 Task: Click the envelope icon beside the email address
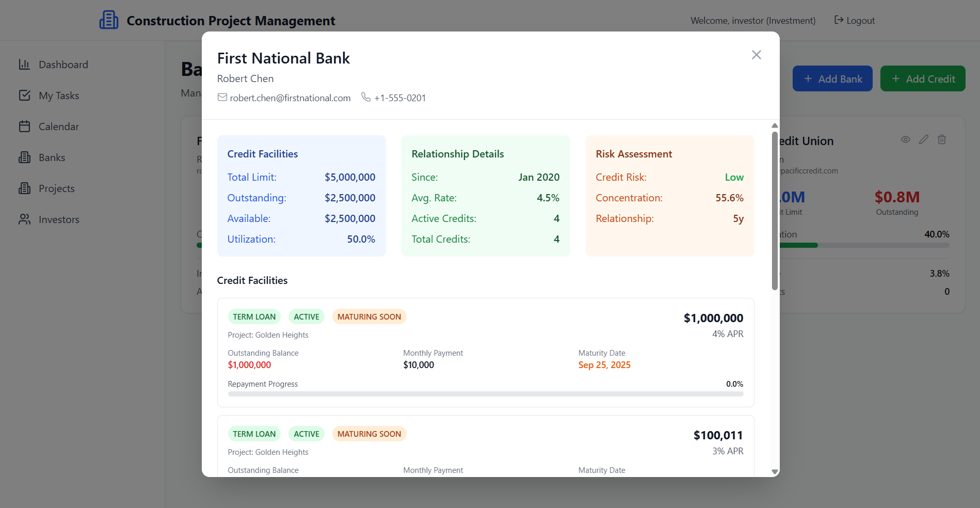click(222, 98)
